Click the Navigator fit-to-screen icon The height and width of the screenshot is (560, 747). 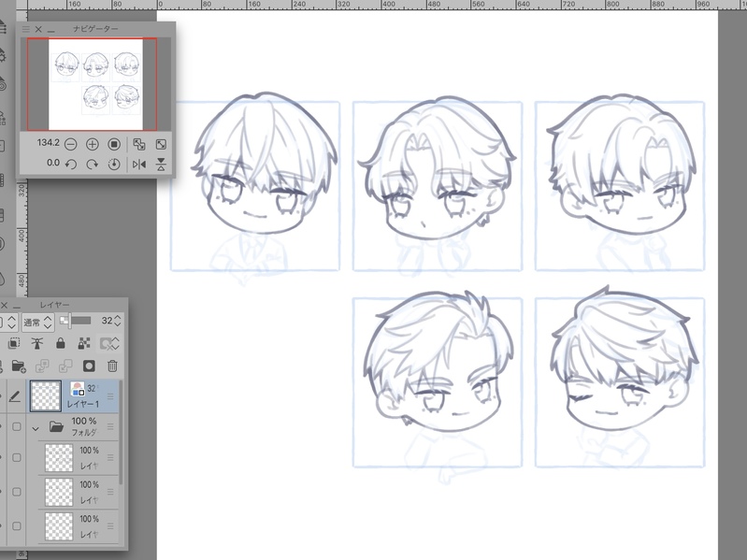pyautogui.click(x=161, y=144)
